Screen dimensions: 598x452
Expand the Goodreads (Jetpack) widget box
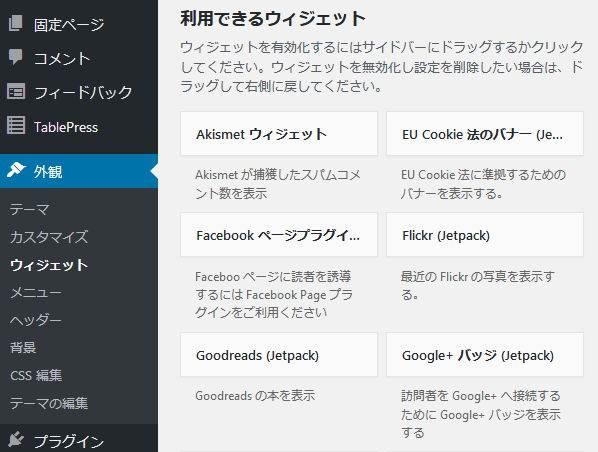[x=279, y=355]
